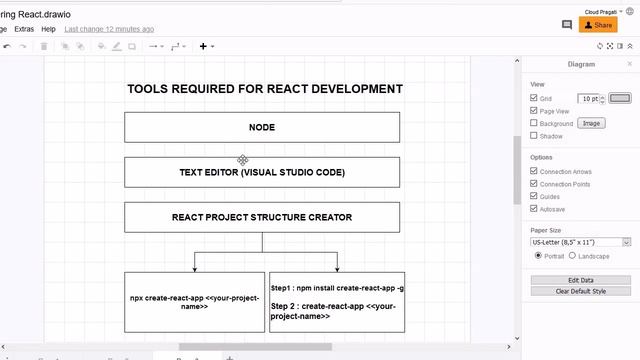Toggle the Grid checkbox
The width and height of the screenshot is (640, 360).
pos(533,98)
